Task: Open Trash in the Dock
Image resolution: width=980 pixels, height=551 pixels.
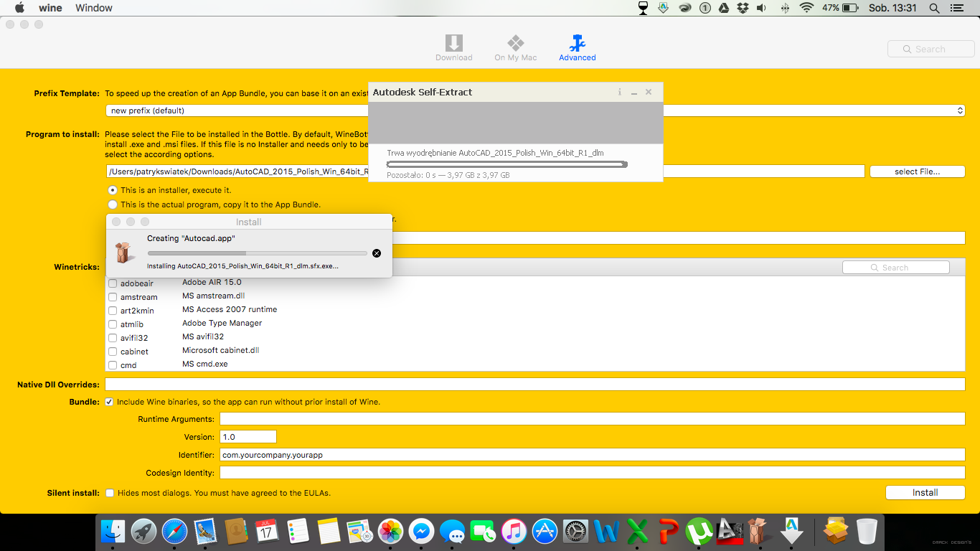Action: (867, 531)
